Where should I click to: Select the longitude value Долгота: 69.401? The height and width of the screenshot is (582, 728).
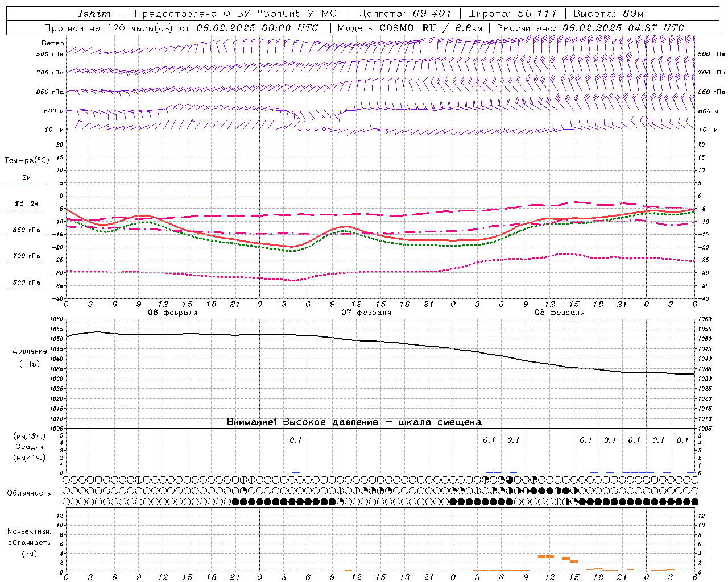[x=405, y=14]
